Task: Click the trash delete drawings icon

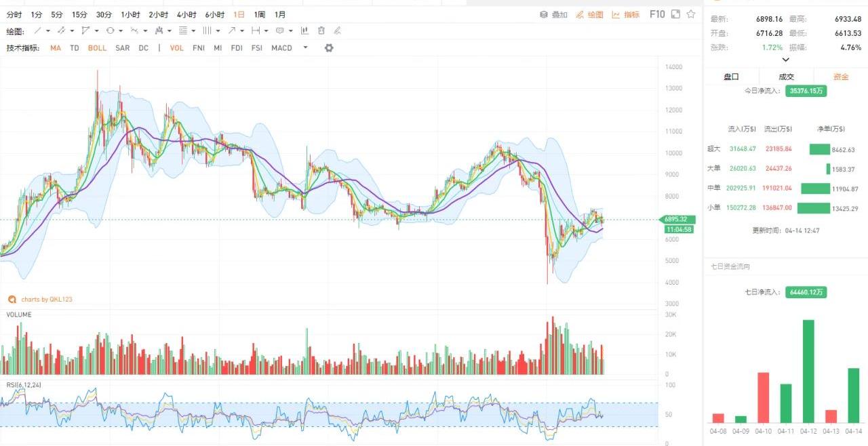Action: [321, 31]
